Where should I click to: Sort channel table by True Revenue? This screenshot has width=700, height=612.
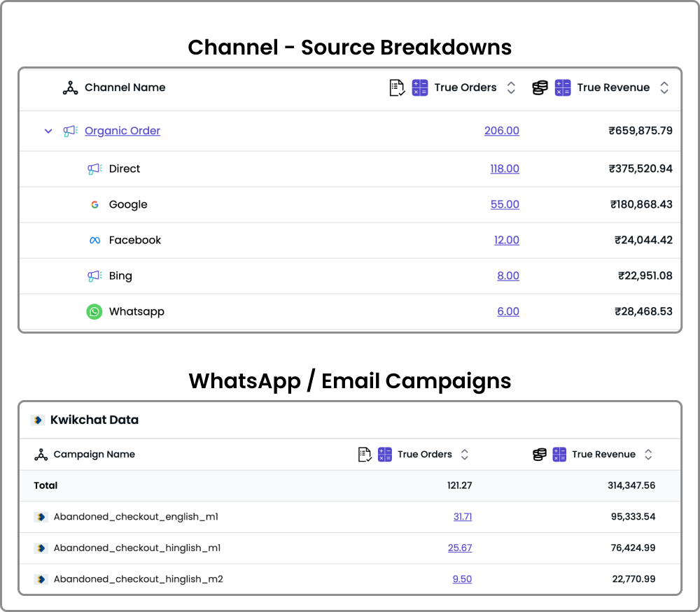point(664,88)
